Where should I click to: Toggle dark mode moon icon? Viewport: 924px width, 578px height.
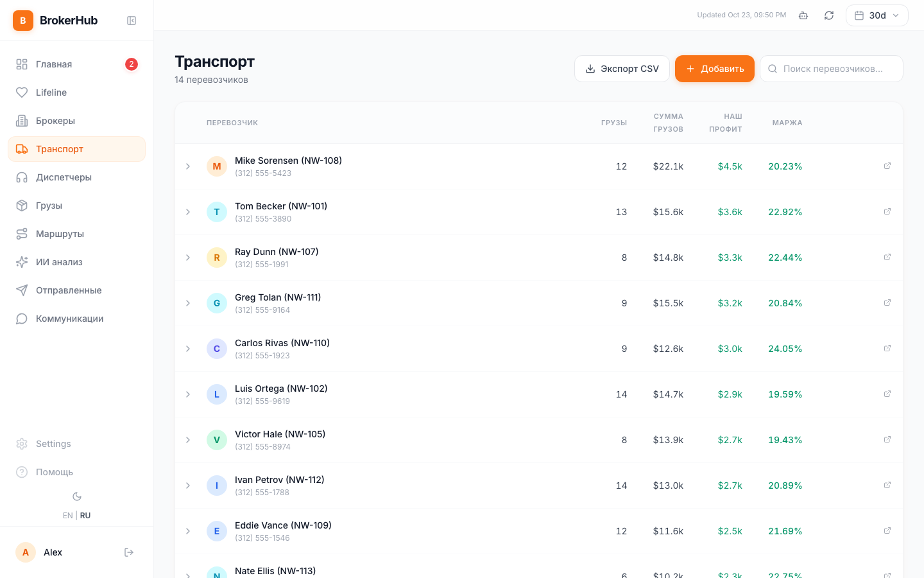click(x=77, y=496)
